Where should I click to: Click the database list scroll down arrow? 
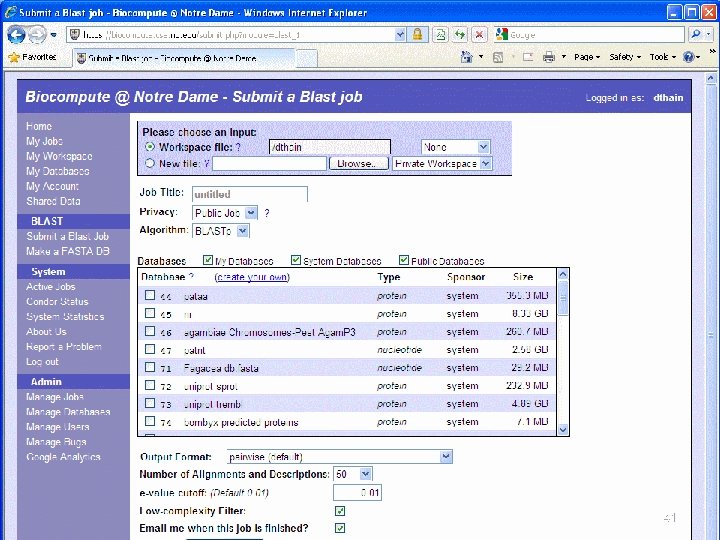click(x=562, y=429)
